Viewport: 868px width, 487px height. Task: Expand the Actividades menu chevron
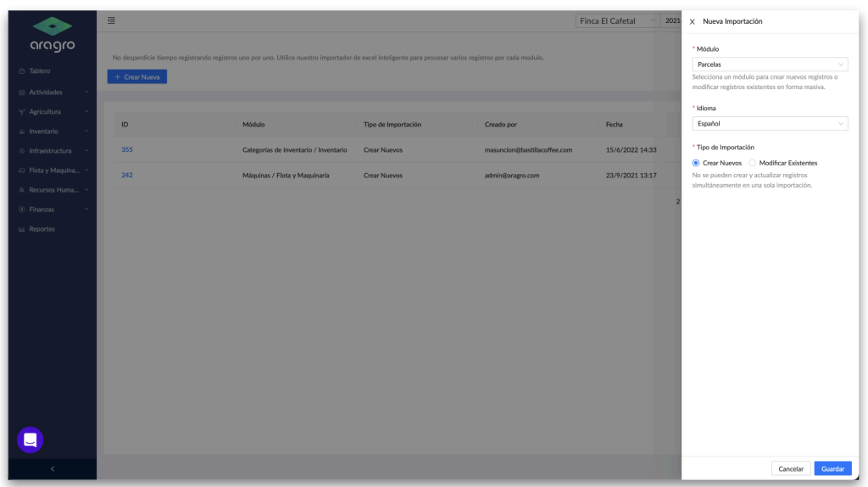point(86,92)
